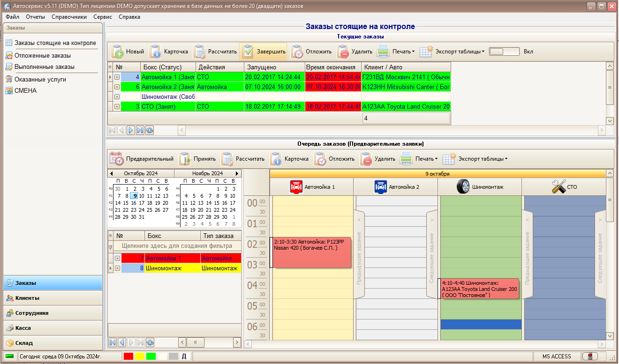Screen dimensions: 619x364
Task: Expand queue order row 7
Action: tap(117, 258)
